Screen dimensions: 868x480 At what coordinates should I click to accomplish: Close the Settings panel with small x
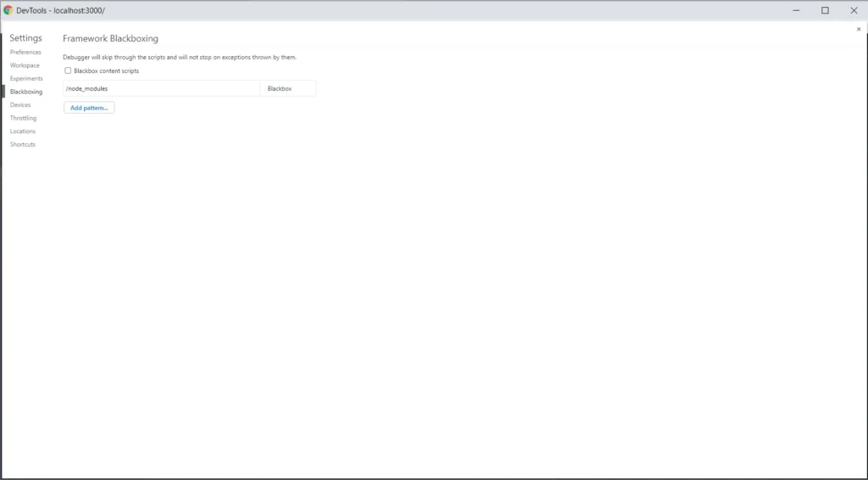pyautogui.click(x=859, y=30)
